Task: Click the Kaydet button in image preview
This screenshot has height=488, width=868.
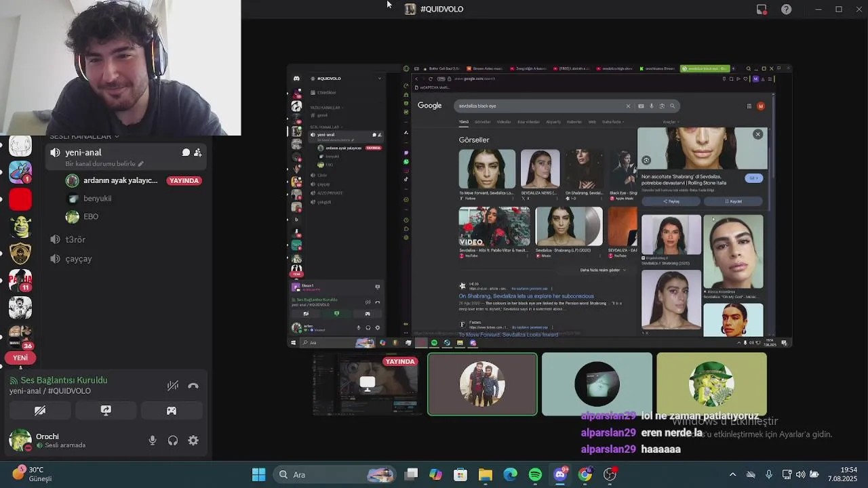Action: (733, 201)
